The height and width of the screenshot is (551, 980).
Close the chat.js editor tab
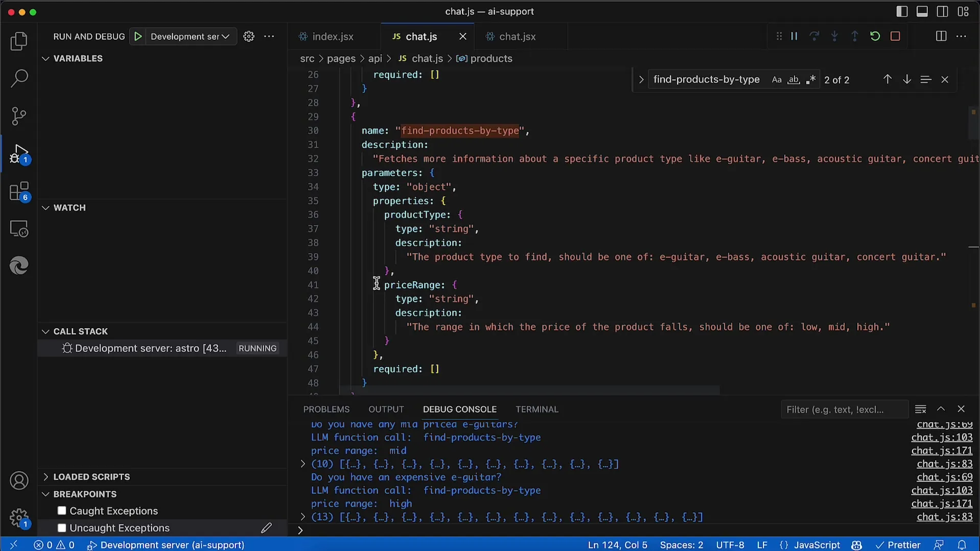pyautogui.click(x=462, y=36)
